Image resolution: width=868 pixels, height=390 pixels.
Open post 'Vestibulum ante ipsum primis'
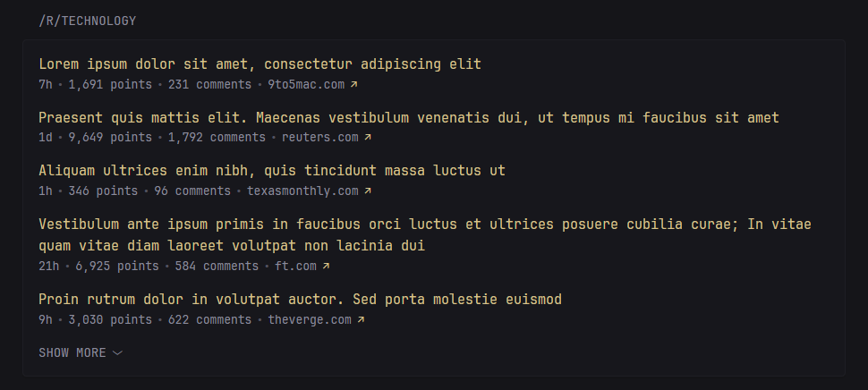tap(425, 225)
